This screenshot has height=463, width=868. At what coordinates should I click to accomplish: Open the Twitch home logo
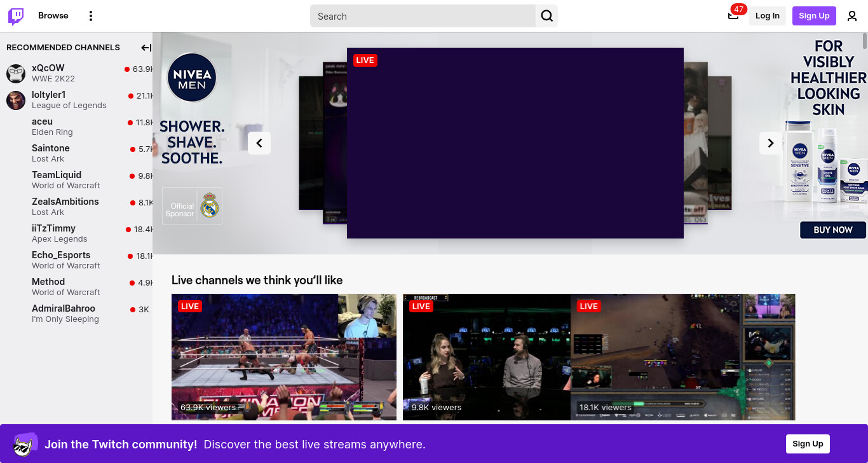click(16, 16)
